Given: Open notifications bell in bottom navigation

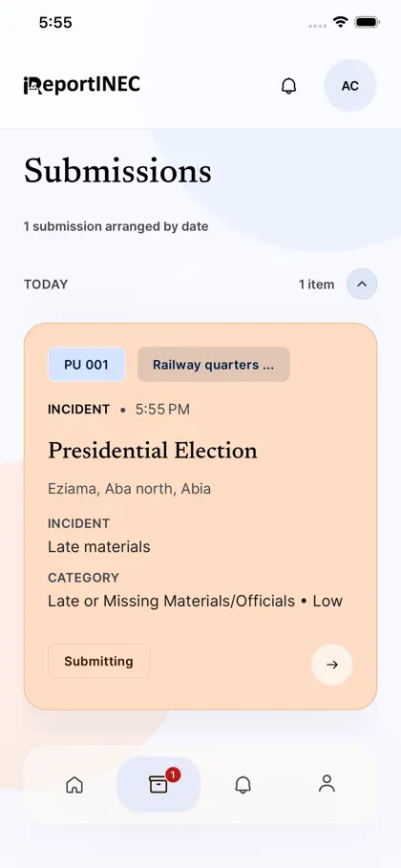Looking at the screenshot, I should click(x=243, y=784).
